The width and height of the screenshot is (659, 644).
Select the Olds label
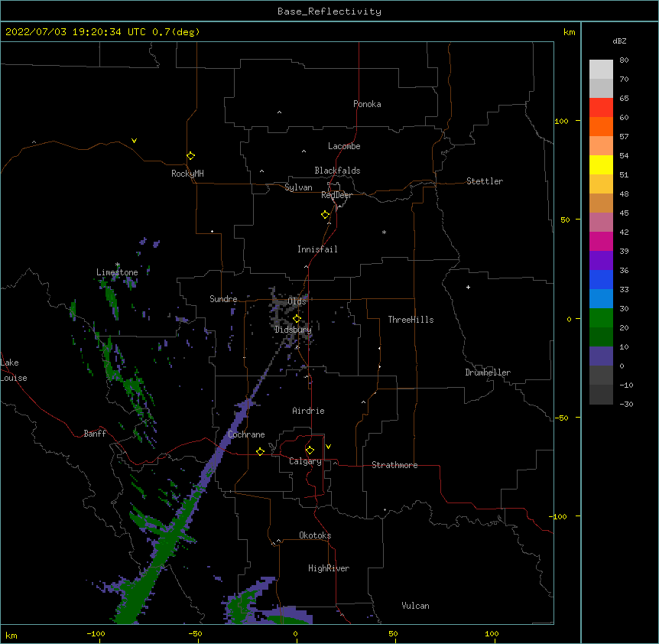[x=297, y=301]
